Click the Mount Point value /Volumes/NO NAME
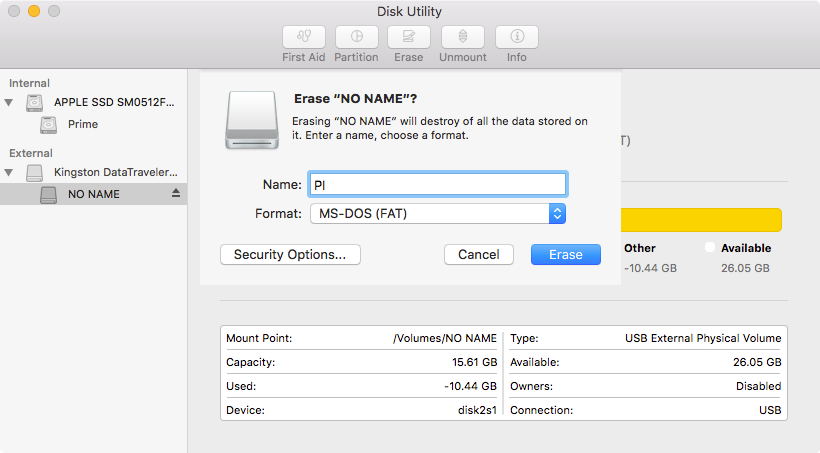The height and width of the screenshot is (453, 820). (445, 338)
